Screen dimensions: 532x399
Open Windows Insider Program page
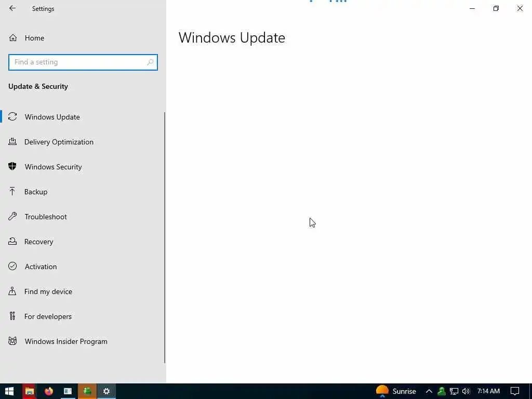tap(83, 341)
